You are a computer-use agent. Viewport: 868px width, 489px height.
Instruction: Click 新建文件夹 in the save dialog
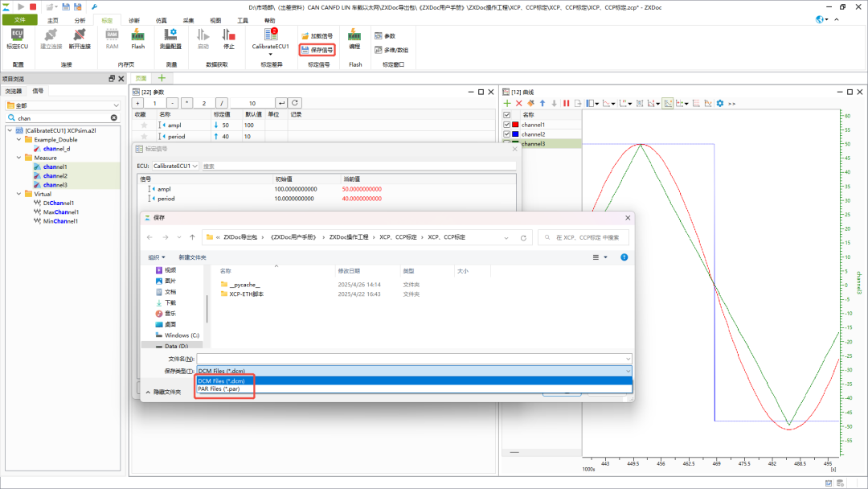click(192, 257)
